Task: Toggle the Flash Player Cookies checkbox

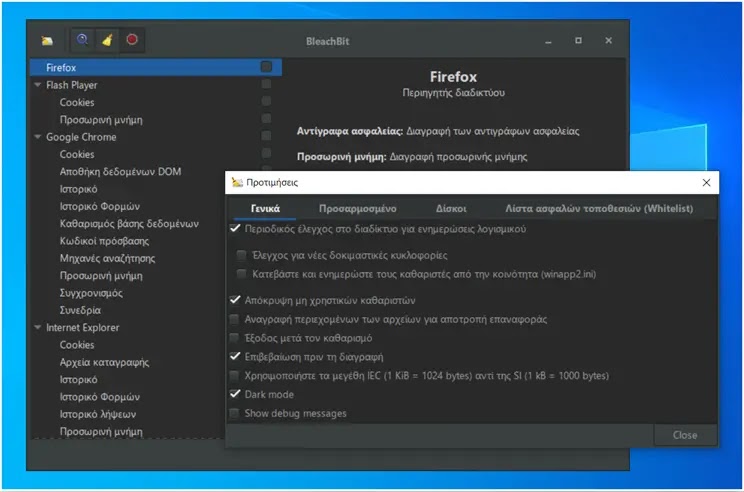Action: [x=266, y=101]
